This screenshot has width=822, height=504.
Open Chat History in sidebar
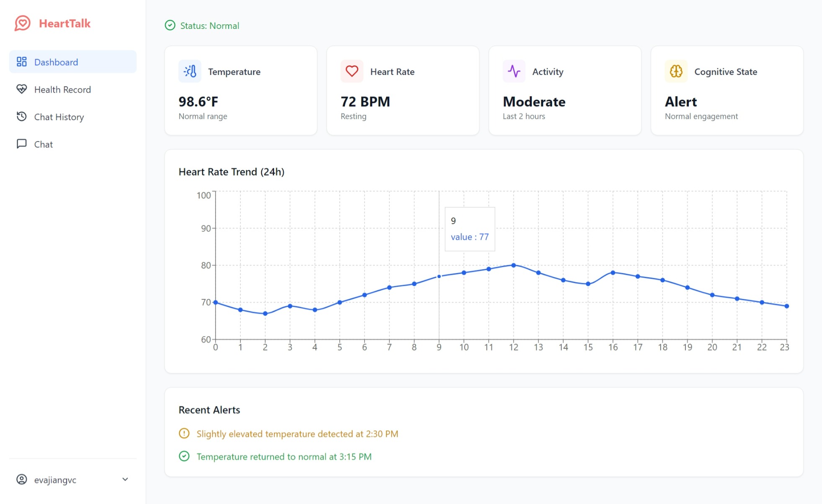click(x=59, y=117)
